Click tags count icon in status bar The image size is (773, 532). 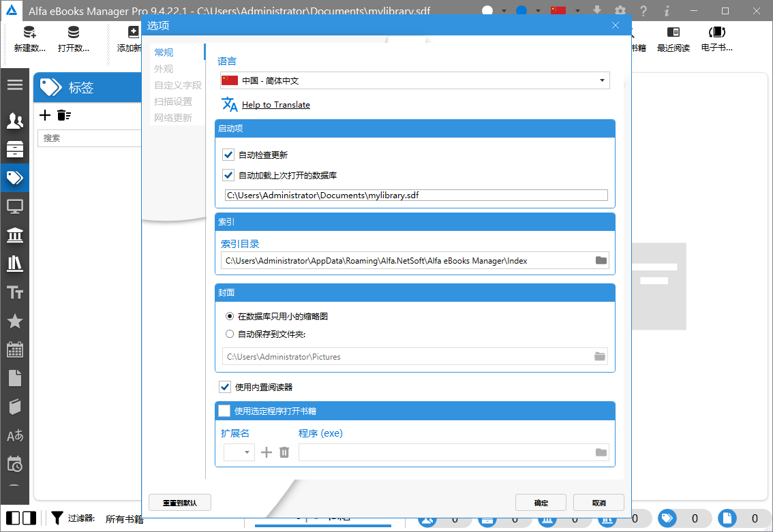coord(667,518)
